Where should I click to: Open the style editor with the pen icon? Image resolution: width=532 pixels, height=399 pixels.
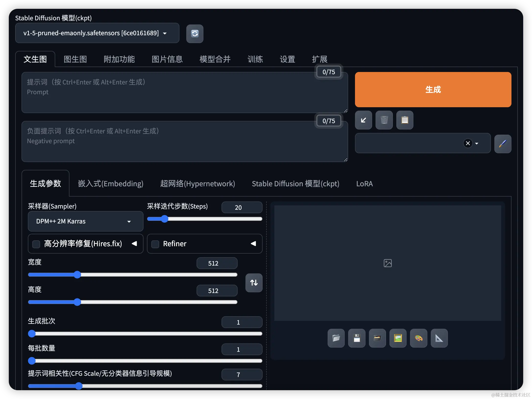(503, 144)
